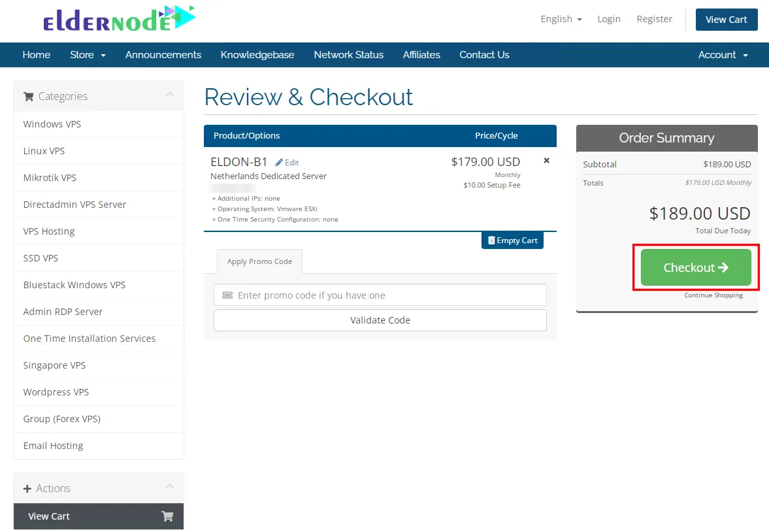769x532 pixels.
Task: Go to Home in the navigation bar
Action: [x=37, y=55]
